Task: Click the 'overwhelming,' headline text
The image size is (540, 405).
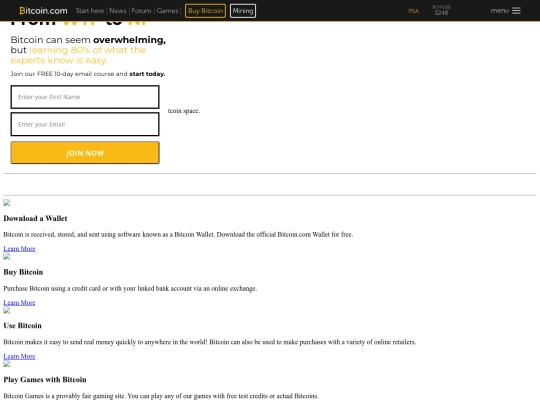Action: 129,40
